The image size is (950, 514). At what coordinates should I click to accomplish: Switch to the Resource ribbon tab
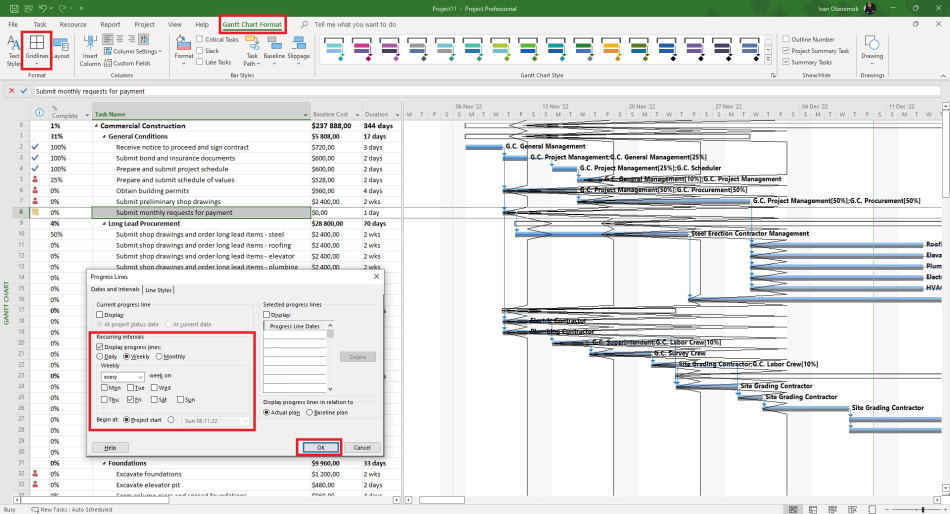click(73, 24)
